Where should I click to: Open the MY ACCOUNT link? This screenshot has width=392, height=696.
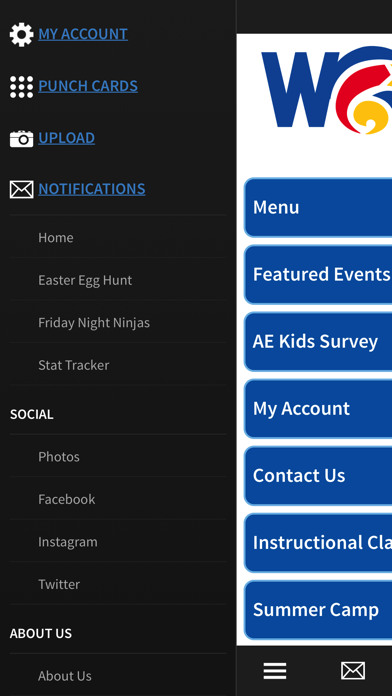click(83, 34)
